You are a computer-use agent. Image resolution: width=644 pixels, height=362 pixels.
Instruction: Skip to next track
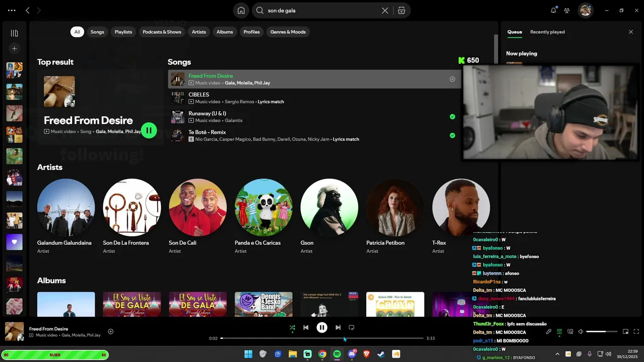coord(338,328)
